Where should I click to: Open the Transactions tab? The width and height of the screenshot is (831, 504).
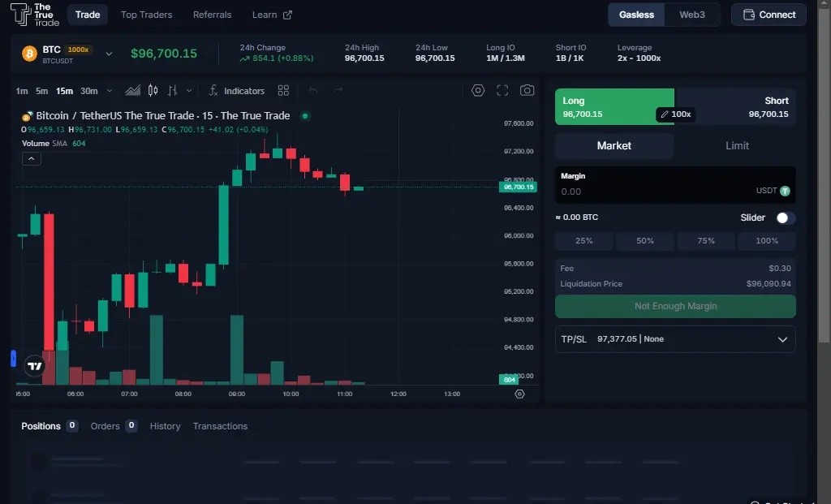point(220,426)
